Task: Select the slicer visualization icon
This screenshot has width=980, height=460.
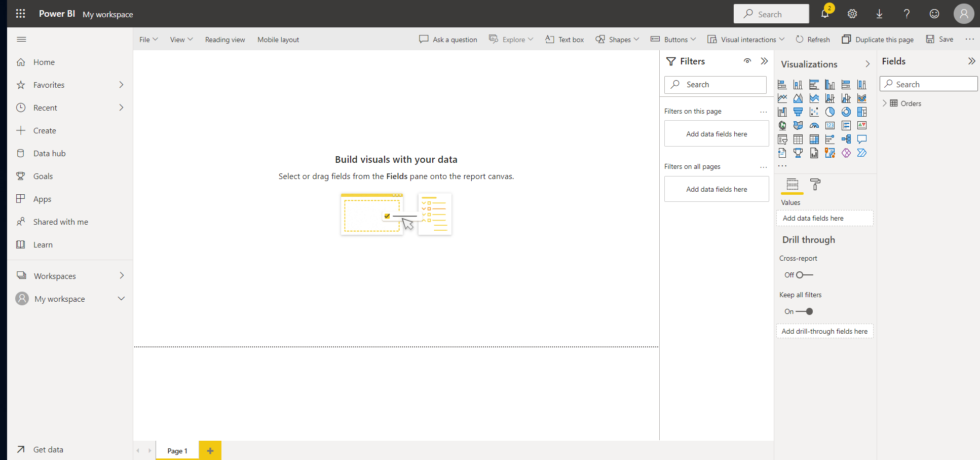Action: click(x=782, y=139)
